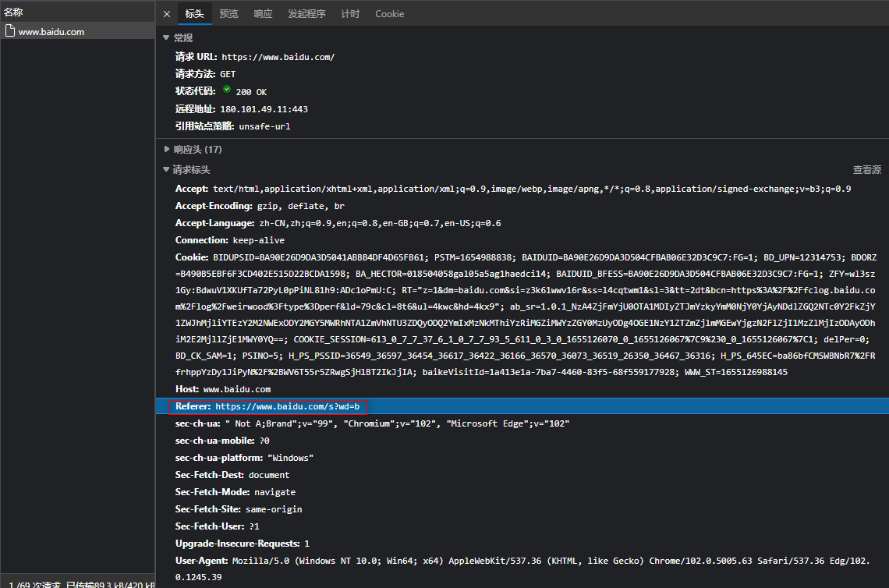Click the Sec-Fetch-Mode navigate line
The height and width of the screenshot is (588, 889).
[x=236, y=491]
